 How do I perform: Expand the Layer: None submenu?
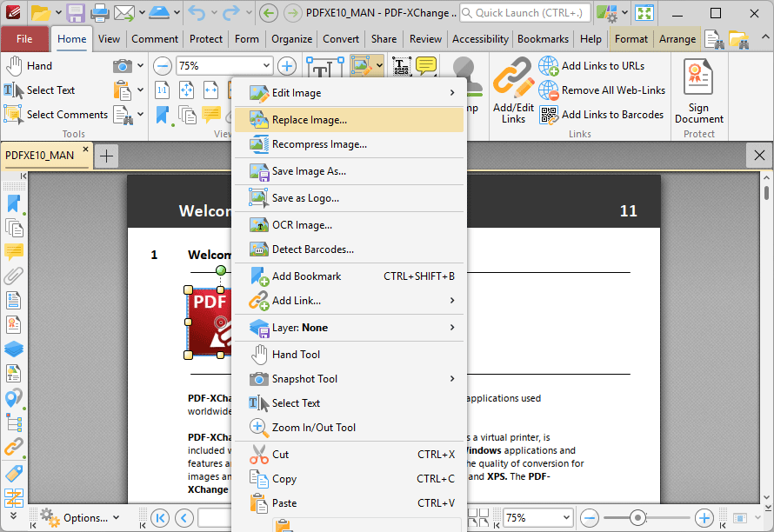[x=349, y=328]
